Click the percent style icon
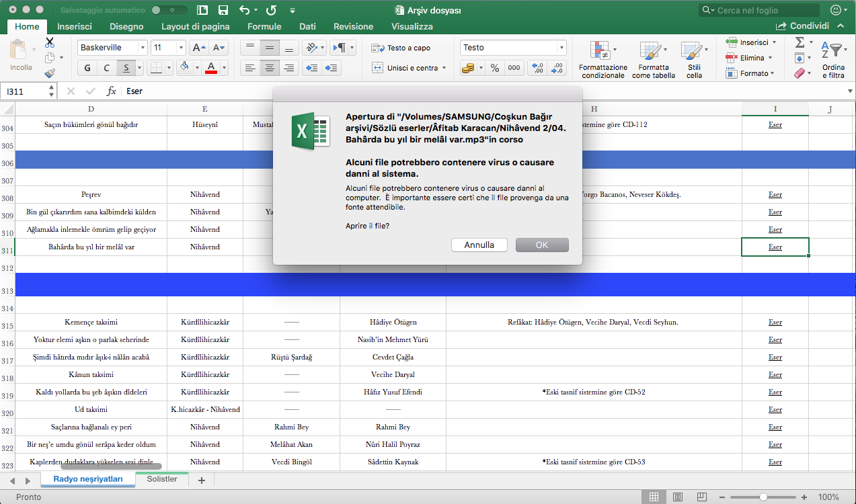856x504 pixels. pos(494,68)
